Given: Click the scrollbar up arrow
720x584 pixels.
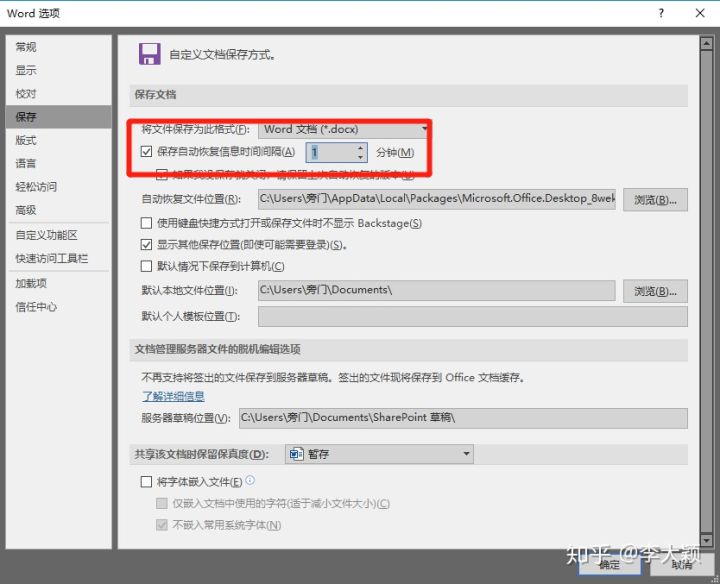Looking at the screenshot, I should [x=706, y=44].
